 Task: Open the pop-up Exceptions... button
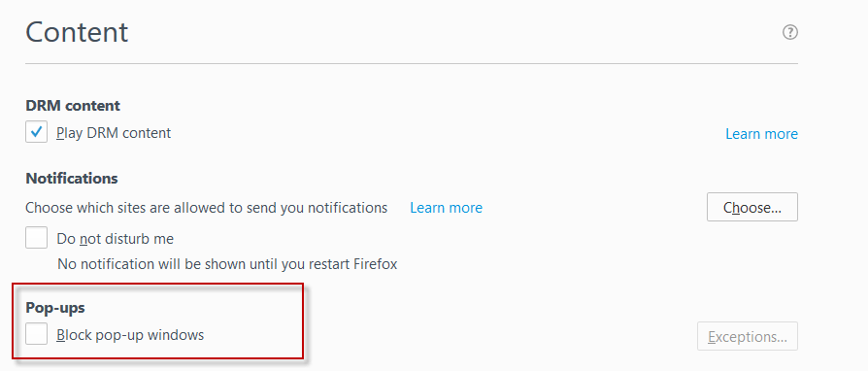[x=748, y=336]
